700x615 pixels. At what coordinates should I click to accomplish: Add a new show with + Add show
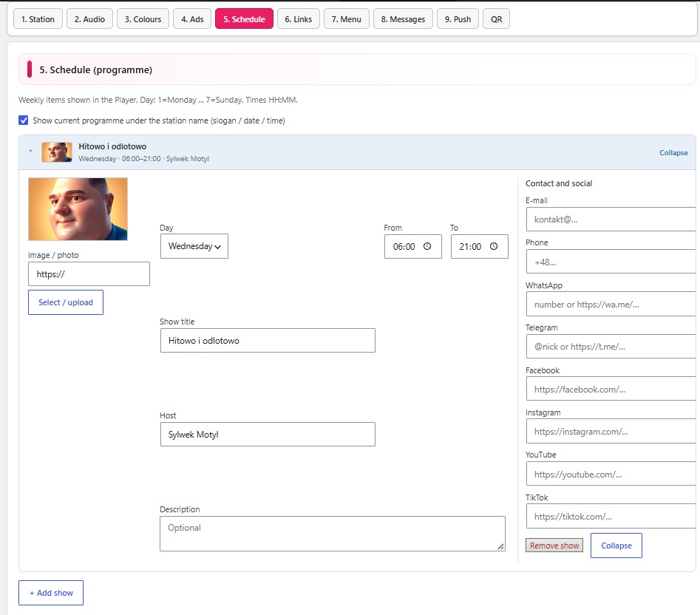[51, 593]
